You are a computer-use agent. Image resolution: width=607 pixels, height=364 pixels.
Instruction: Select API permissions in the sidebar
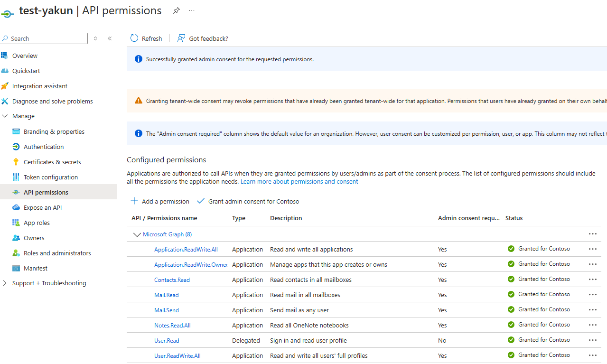coord(58,192)
